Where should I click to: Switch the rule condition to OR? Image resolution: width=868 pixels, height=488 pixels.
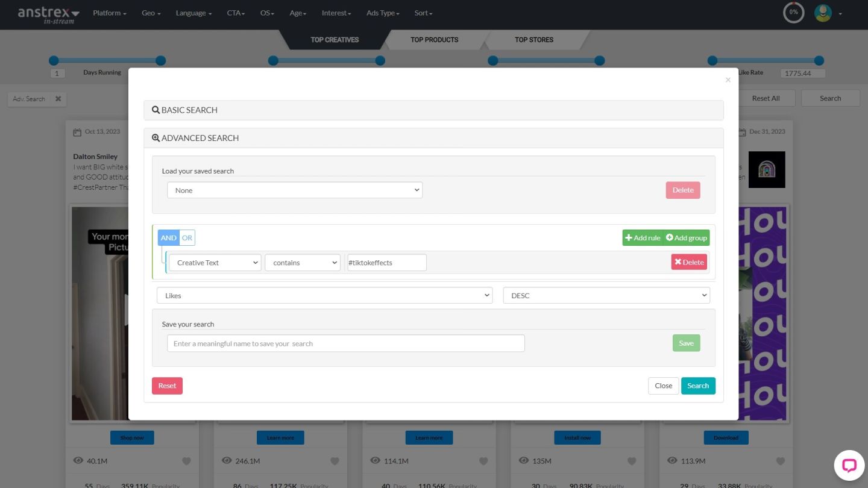187,238
